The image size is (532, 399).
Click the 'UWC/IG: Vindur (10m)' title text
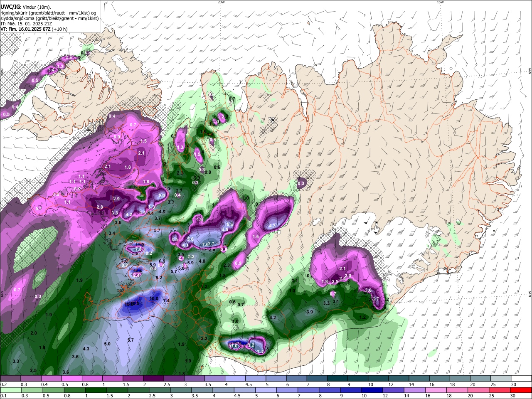click(26, 6)
